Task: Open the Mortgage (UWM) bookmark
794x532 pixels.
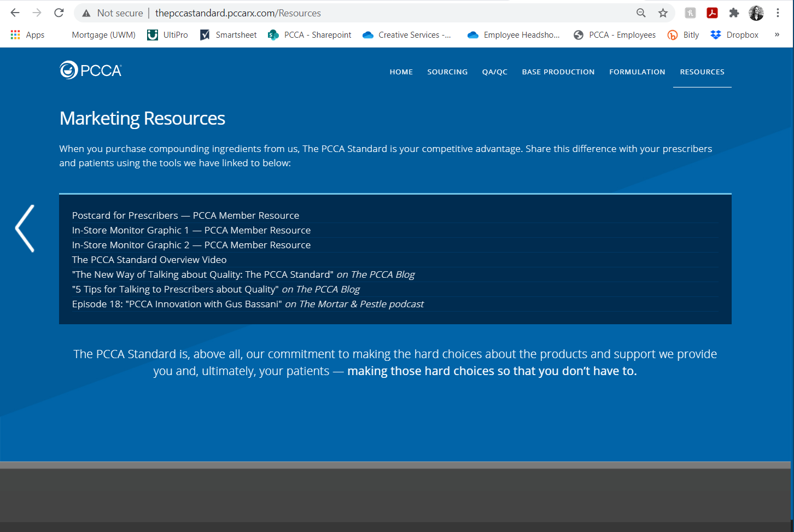Action: pos(103,34)
